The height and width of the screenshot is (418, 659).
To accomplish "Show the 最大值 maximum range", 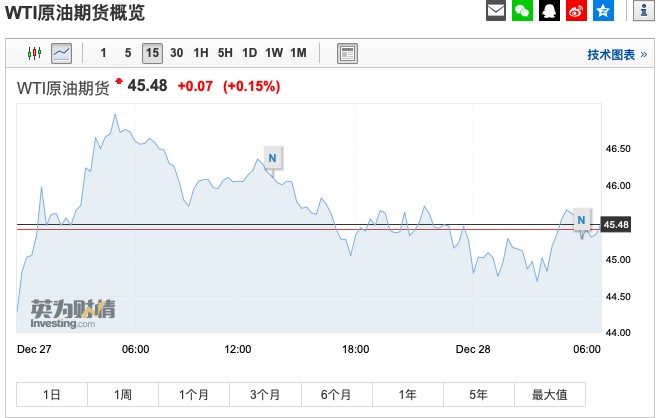I will tap(550, 394).
